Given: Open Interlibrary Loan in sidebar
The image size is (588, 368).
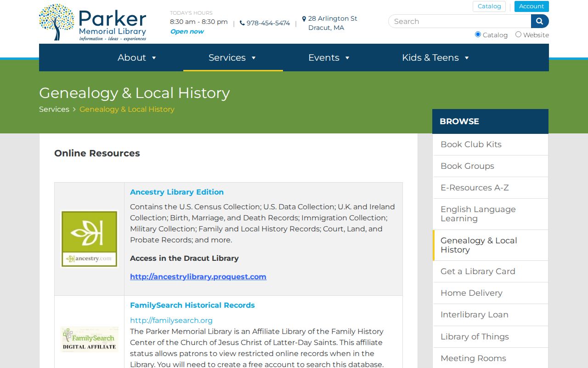Looking at the screenshot, I should coord(491,315).
